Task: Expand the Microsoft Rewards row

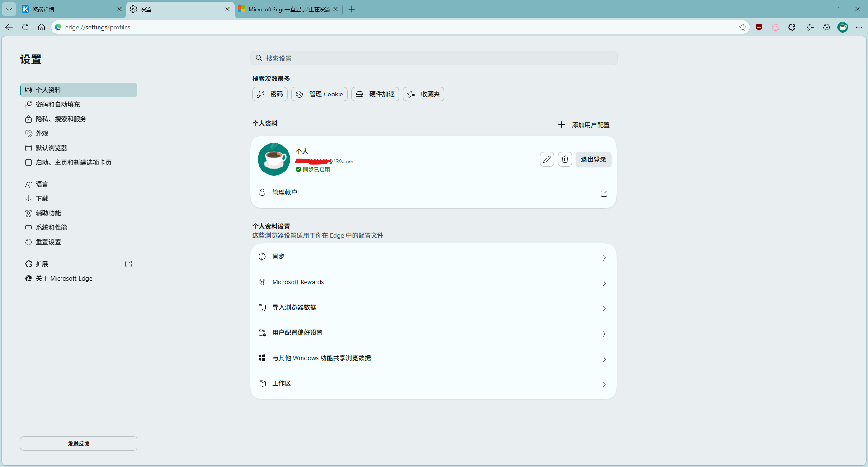Action: point(434,282)
